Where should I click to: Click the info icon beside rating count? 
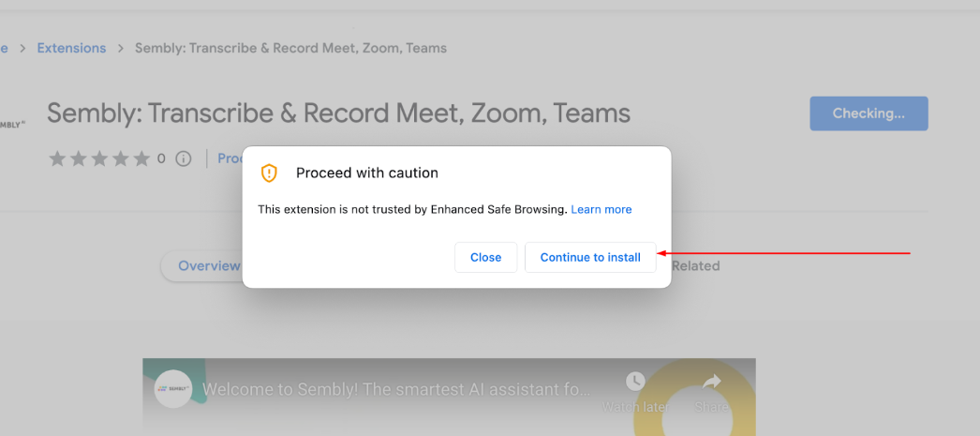click(x=184, y=158)
